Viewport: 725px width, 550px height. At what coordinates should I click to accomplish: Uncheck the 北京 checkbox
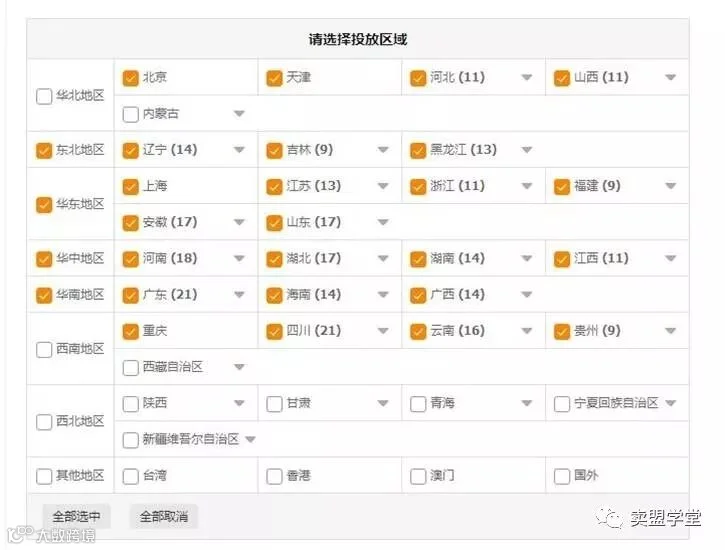click(130, 78)
